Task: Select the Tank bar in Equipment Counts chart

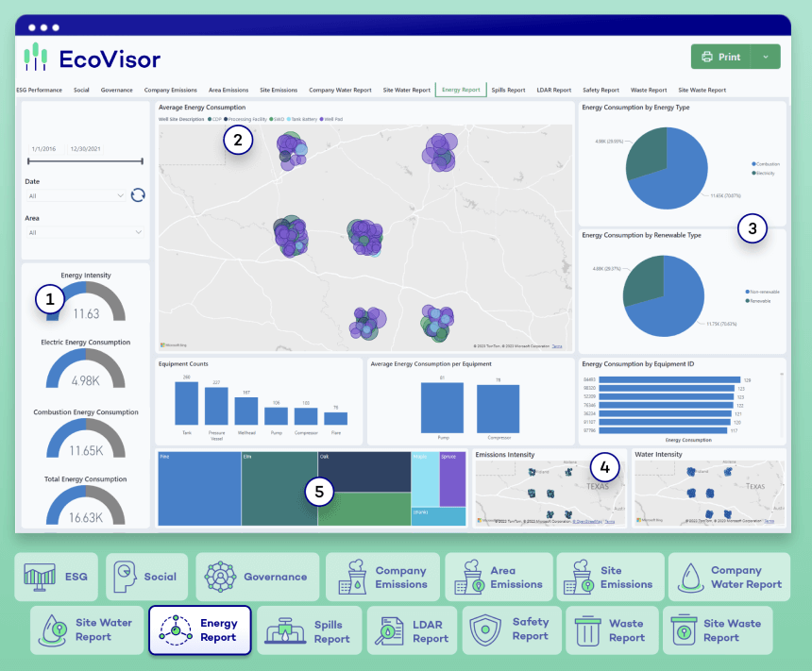Action: click(x=187, y=402)
